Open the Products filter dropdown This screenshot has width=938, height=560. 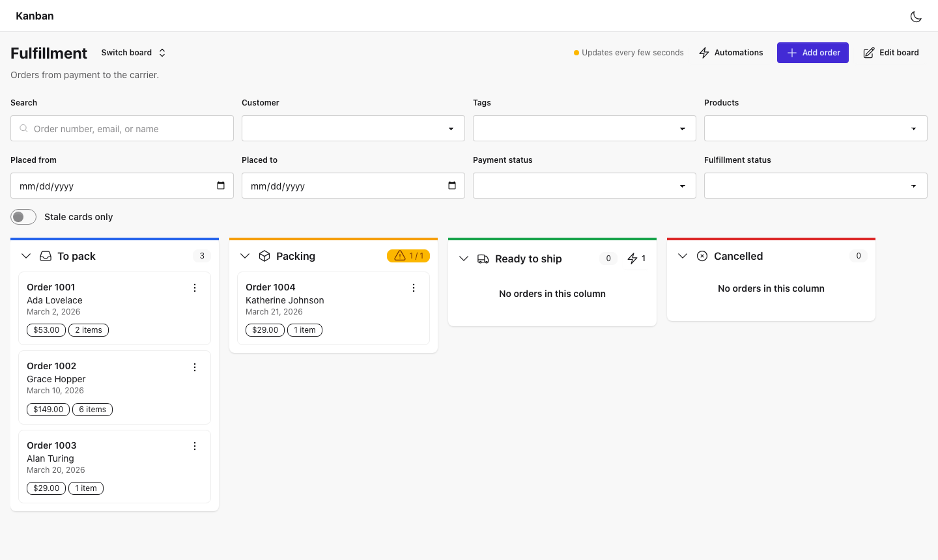(816, 128)
